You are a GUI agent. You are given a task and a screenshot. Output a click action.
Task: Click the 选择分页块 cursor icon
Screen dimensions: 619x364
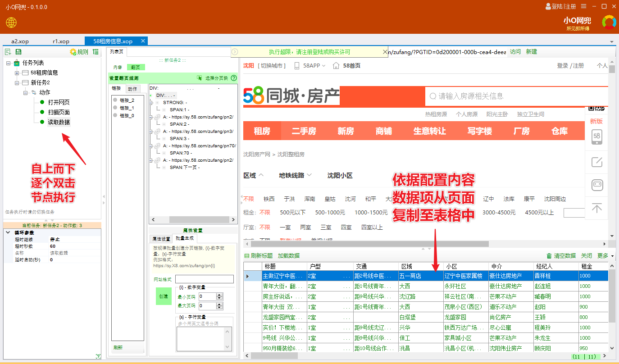[200, 78]
